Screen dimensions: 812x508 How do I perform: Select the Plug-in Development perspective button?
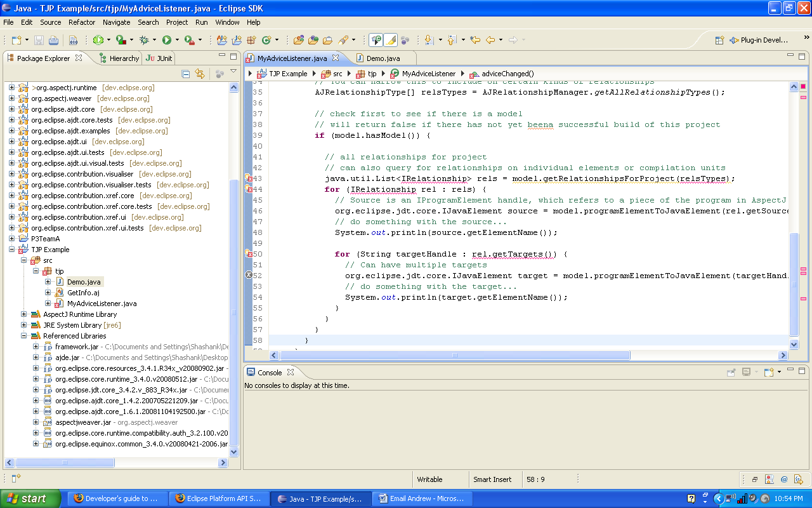(x=757, y=40)
